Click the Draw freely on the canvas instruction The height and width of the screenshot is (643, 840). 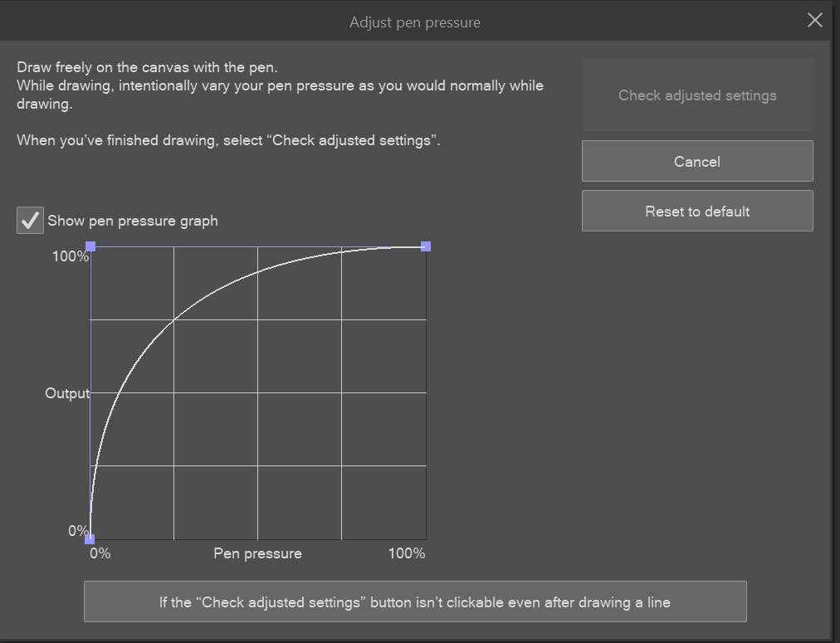click(x=147, y=67)
